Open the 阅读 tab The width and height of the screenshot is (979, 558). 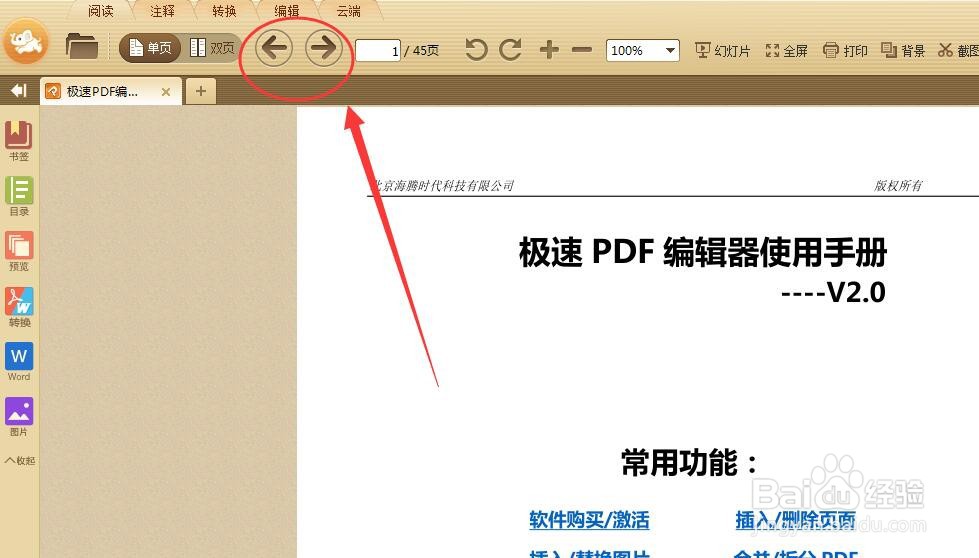(101, 11)
